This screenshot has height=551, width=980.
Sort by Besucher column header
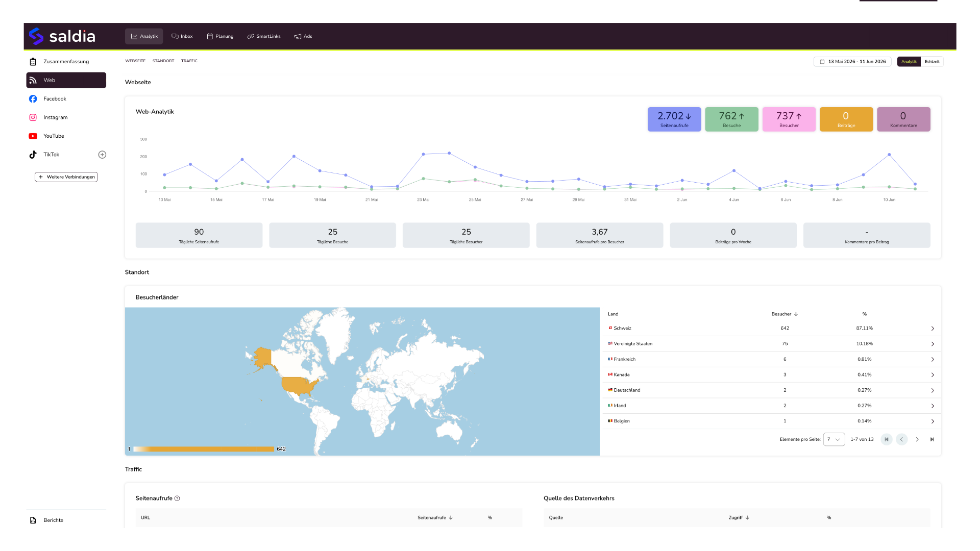[x=785, y=314]
